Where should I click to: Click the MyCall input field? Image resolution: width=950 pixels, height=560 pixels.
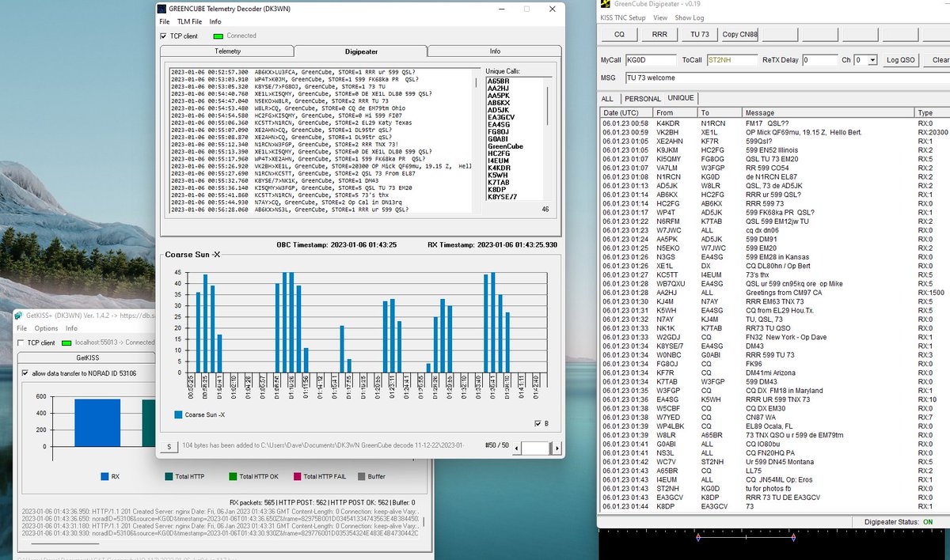pyautogui.click(x=651, y=60)
